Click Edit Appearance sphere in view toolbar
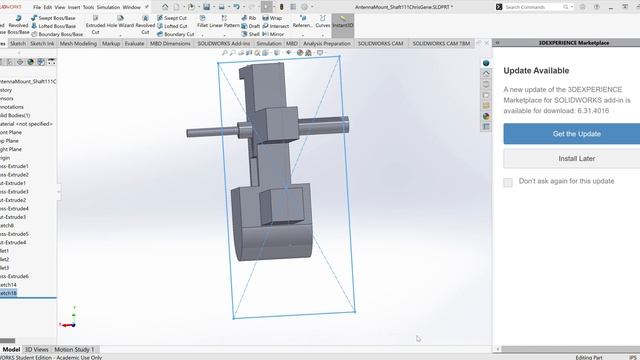The image size is (640, 360). [x=300, y=53]
